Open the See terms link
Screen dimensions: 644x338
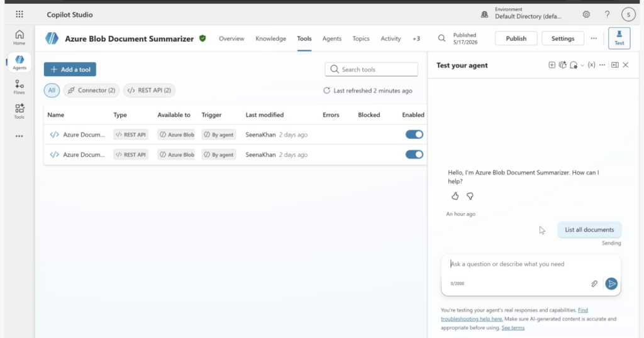click(513, 328)
